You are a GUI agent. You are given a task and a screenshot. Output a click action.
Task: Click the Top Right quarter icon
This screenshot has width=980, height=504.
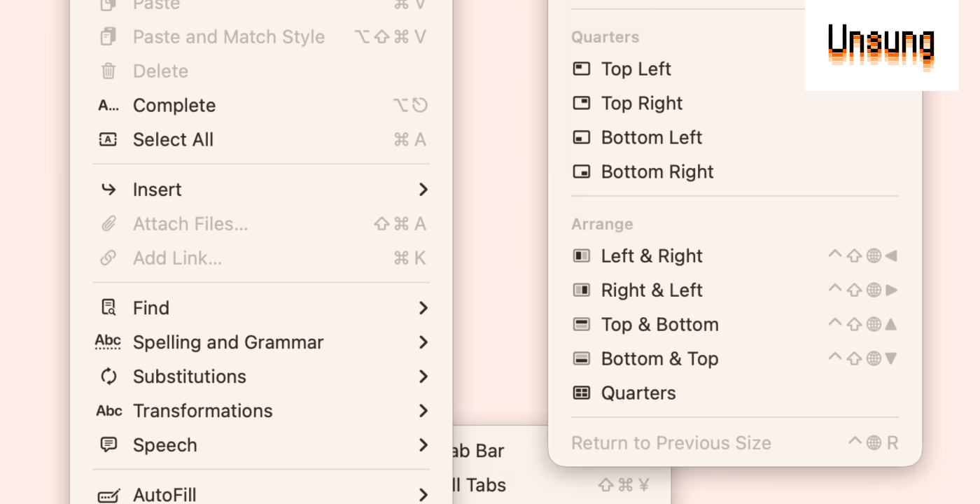(582, 103)
